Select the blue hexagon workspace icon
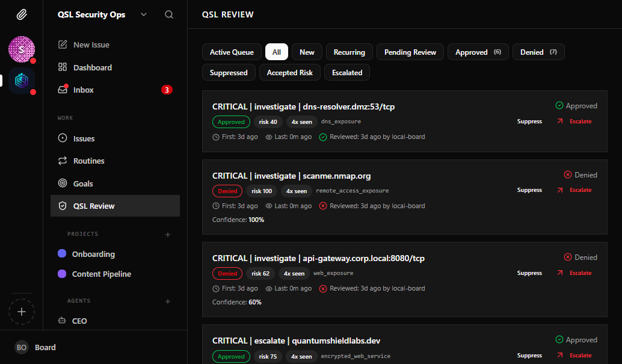The image size is (622, 364). (22, 81)
